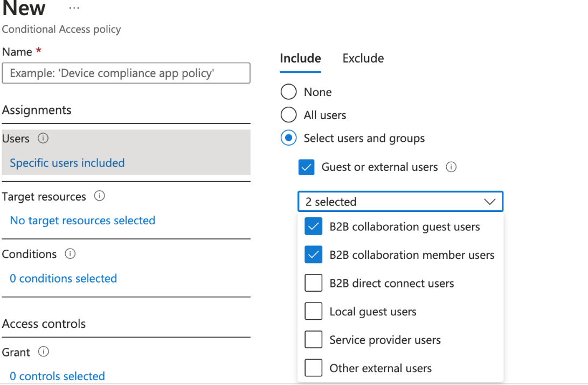Show info tooltip for Users
Screen dimensions: 588x385
[x=43, y=139]
